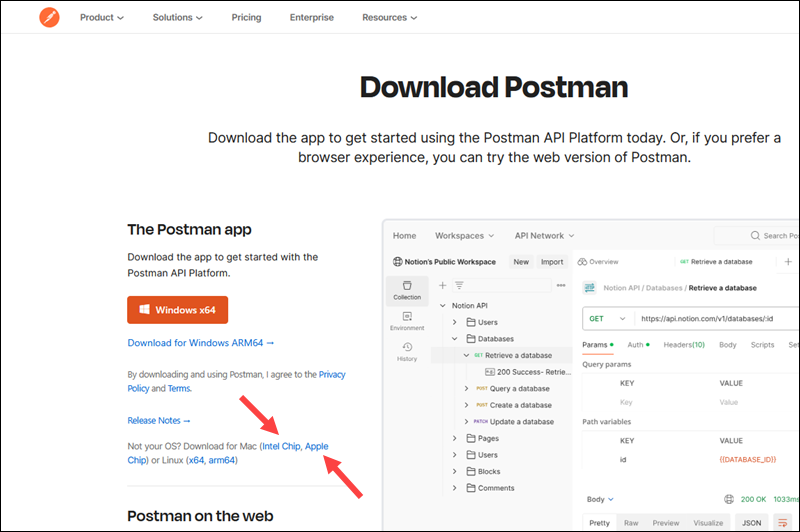Image resolution: width=800 pixels, height=532 pixels.
Task: Select the Params tab
Action: tap(597, 345)
